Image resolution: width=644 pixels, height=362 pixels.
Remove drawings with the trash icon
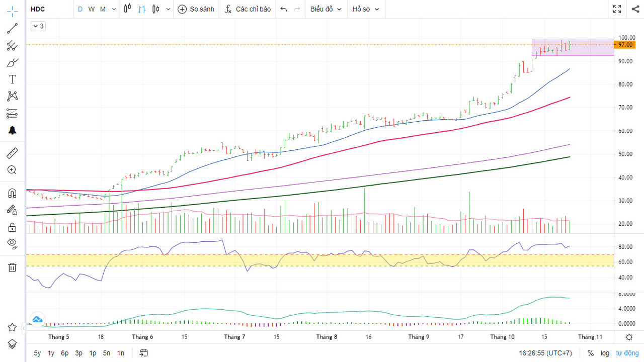click(12, 267)
